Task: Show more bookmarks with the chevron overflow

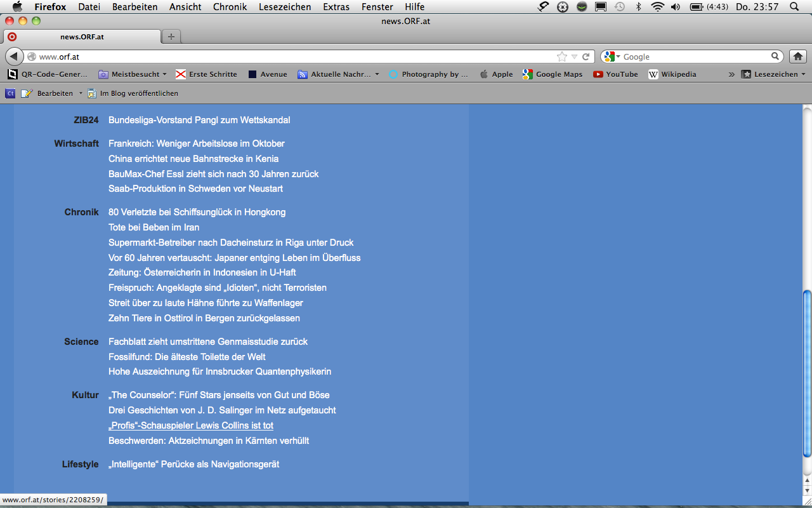Action: tap(731, 74)
